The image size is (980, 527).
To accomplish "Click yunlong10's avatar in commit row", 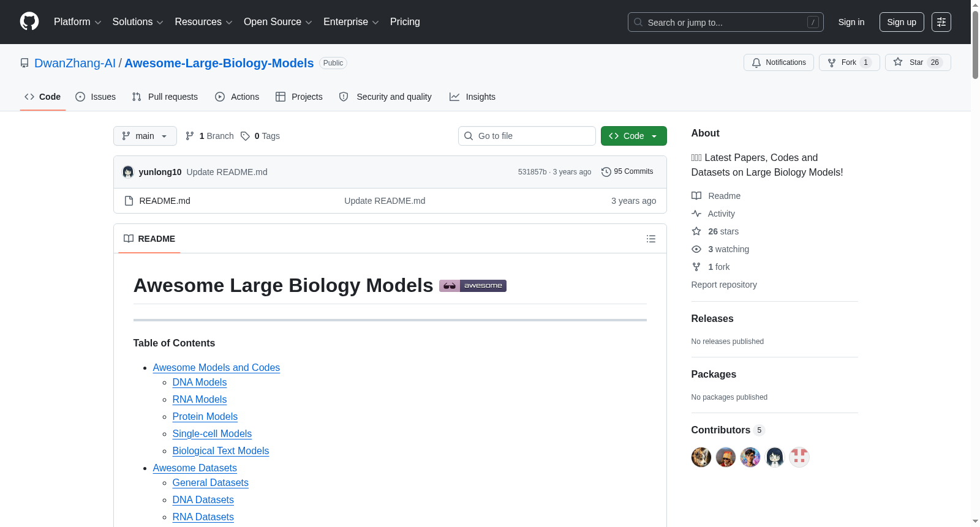I will 128,172.
